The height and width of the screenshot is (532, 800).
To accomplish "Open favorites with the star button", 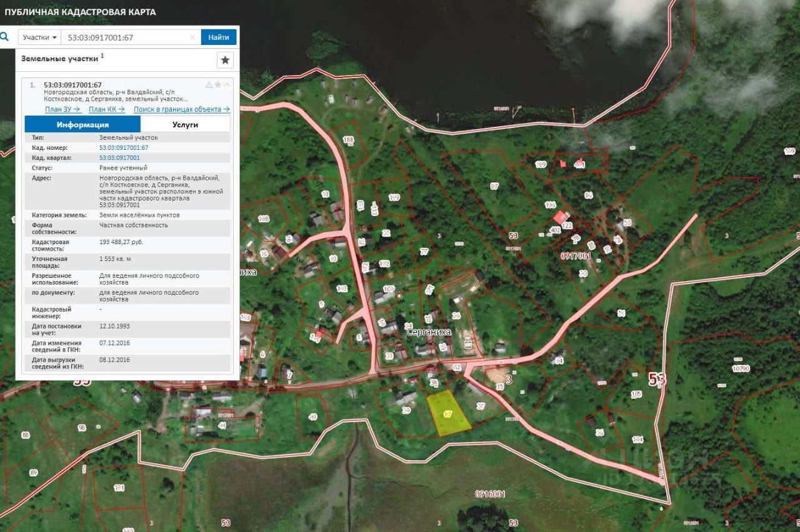I will point(225,60).
